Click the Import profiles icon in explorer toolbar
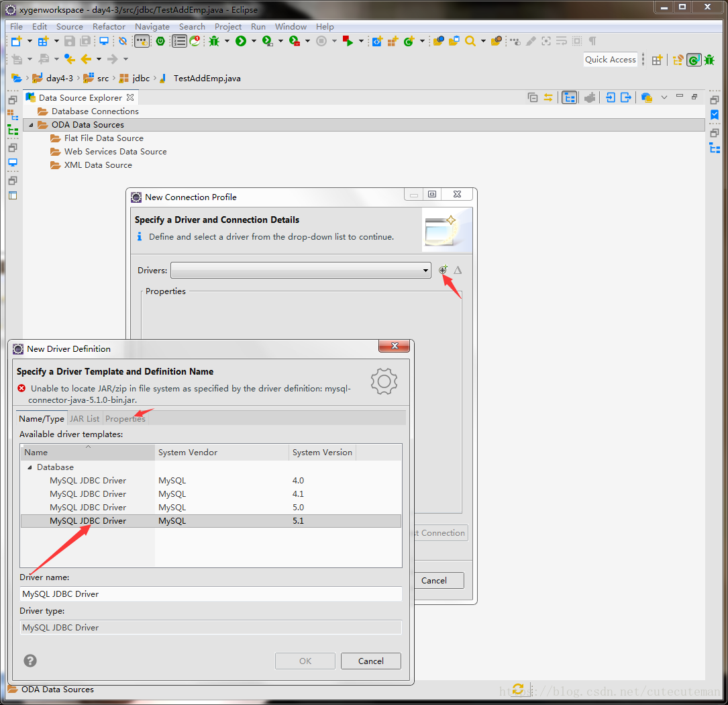Screen dimensions: 728x705 click(611, 97)
